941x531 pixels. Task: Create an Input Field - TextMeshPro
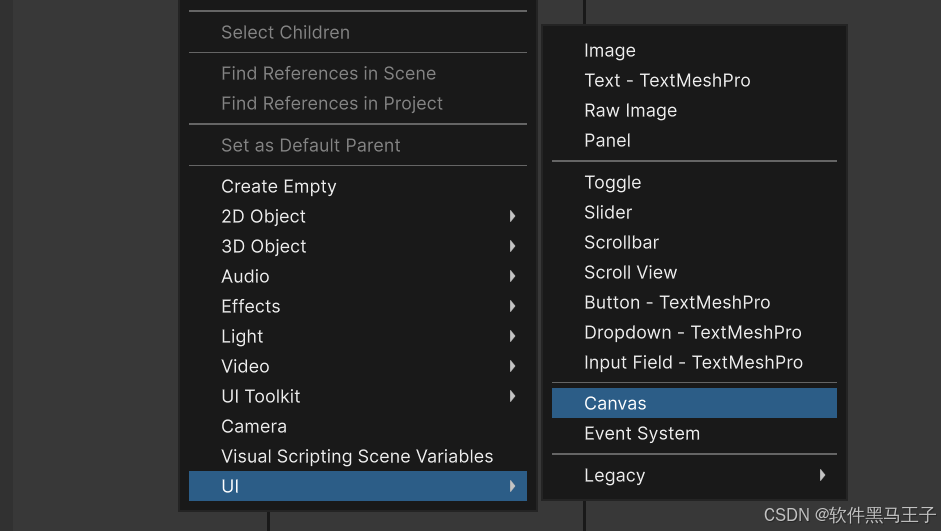pos(693,362)
